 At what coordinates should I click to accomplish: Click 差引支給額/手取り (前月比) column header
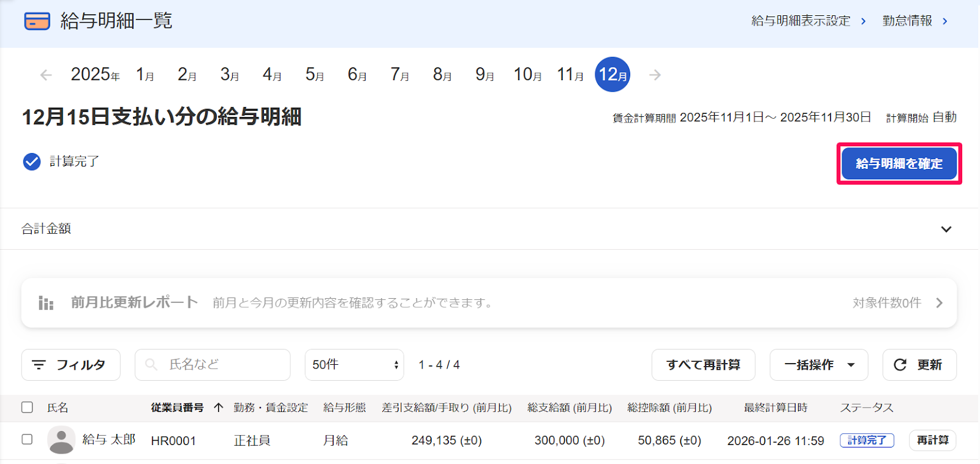(447, 408)
